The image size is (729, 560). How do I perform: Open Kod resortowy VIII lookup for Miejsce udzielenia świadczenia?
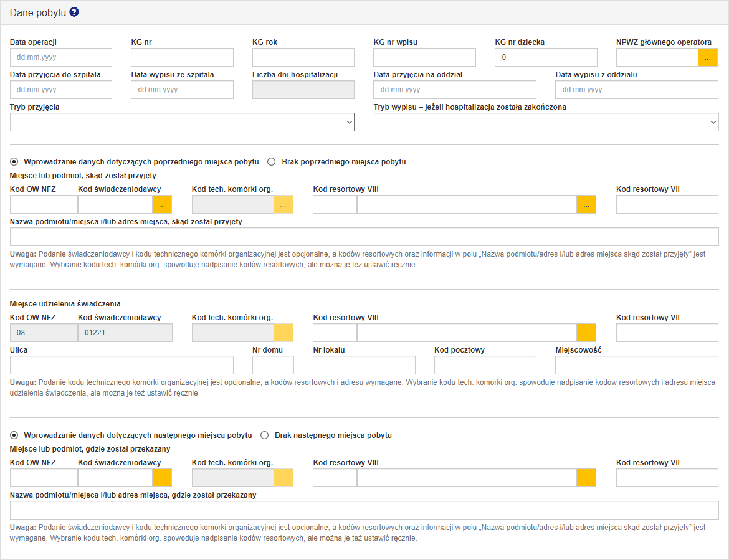click(586, 333)
